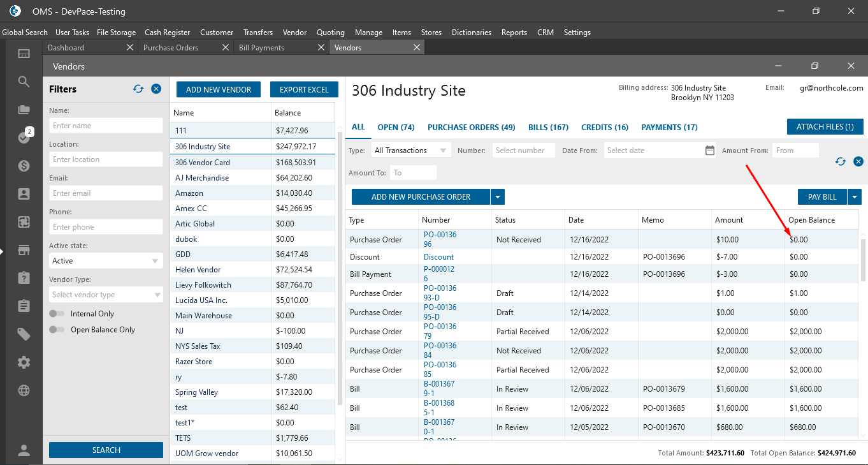Viewport: 868px width, 465px height.
Task: Open settings gear icon in left sidebar
Action: (x=24, y=362)
